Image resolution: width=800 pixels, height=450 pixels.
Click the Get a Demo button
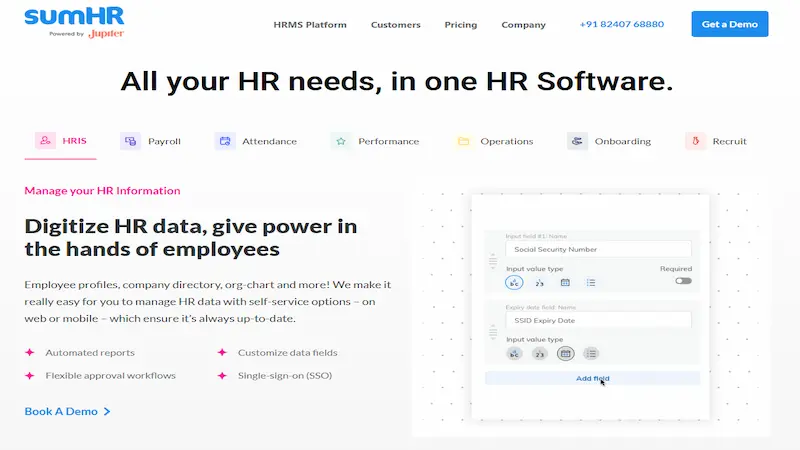pos(729,24)
